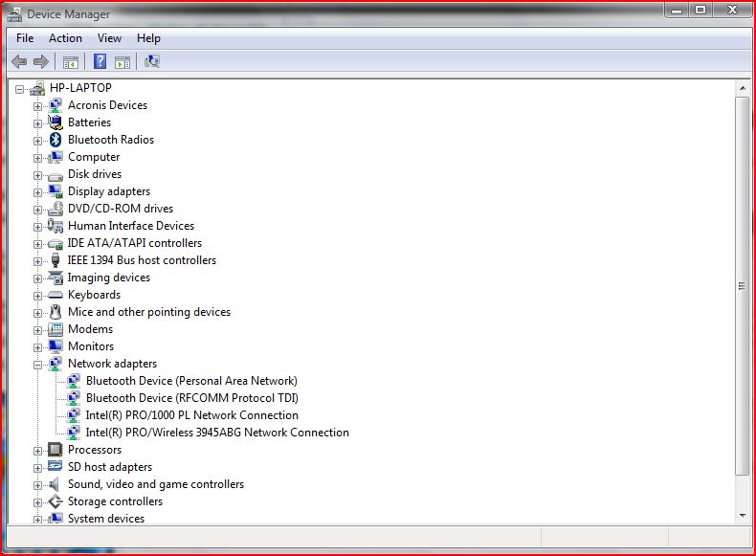Screen dimensions: 756x556
Task: Click the Storage controllers icon
Action: (x=56, y=501)
